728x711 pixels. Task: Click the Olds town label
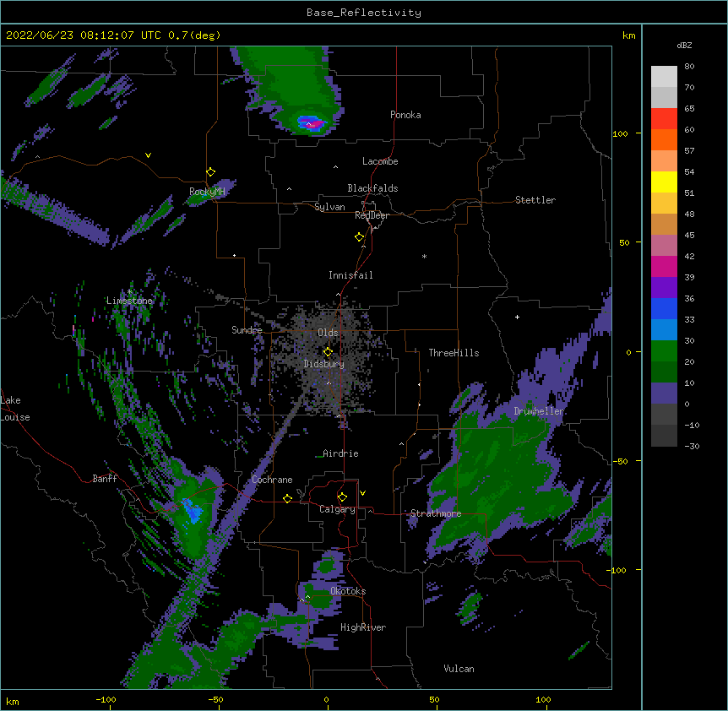coord(328,333)
